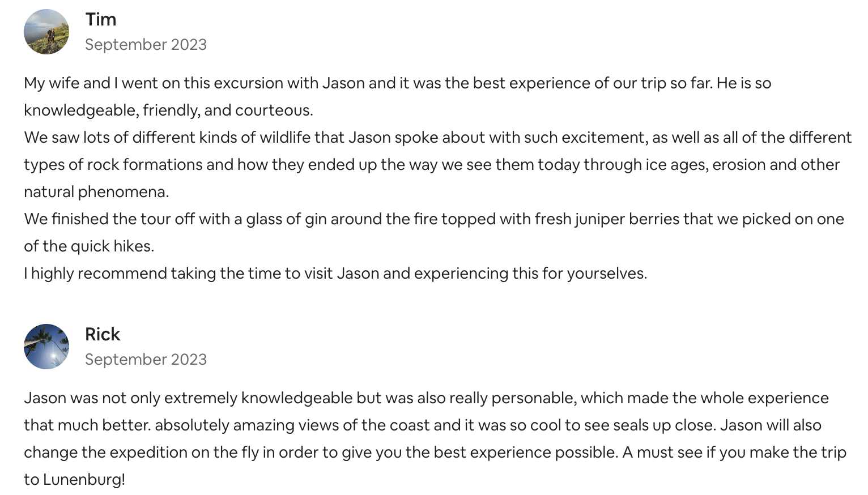Viewport: 868px width, 495px height.
Task: Open Rick's profile picture
Action: pyautogui.click(x=46, y=347)
